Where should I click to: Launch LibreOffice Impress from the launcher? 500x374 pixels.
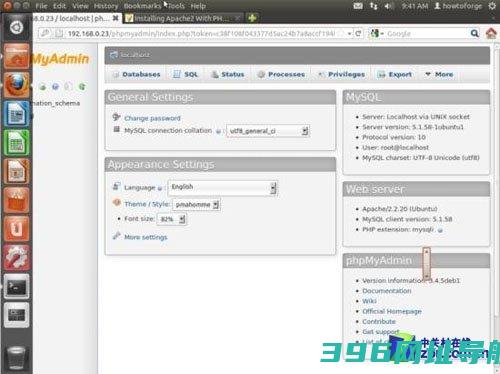(16, 171)
